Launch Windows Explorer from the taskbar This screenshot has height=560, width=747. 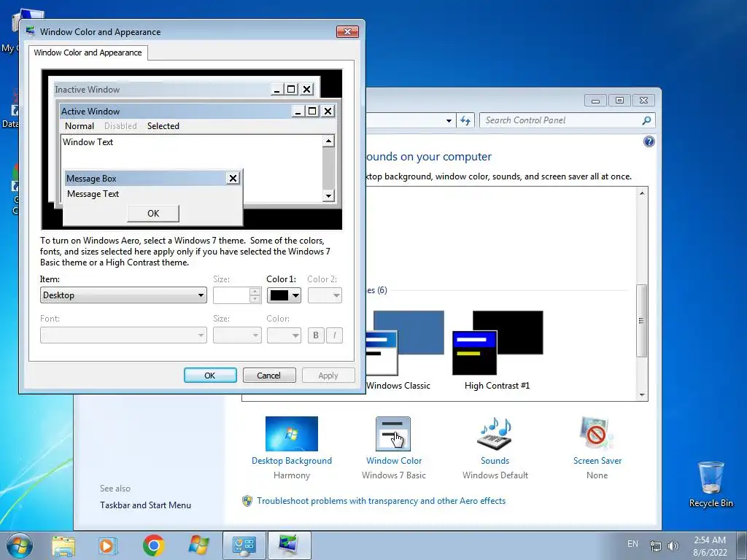point(63,545)
